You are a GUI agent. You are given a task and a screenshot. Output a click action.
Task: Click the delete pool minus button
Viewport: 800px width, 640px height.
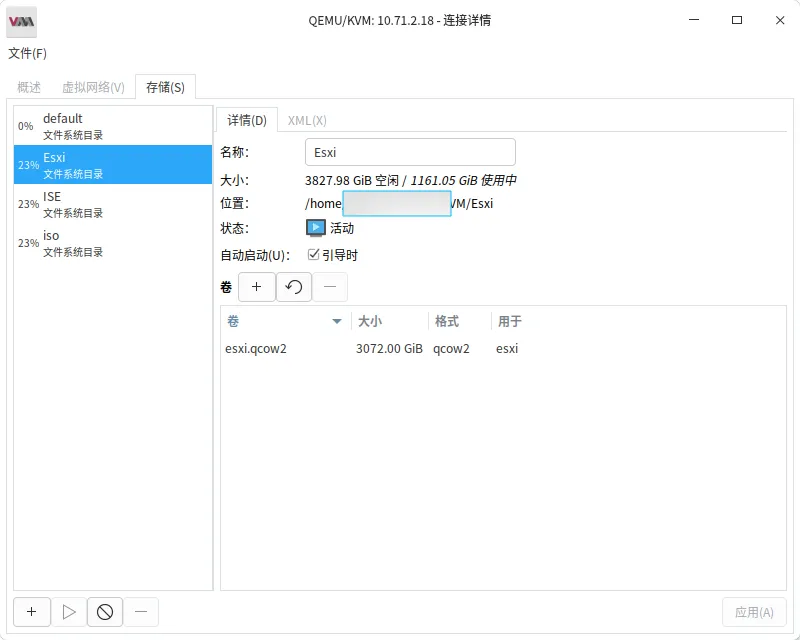coord(141,611)
